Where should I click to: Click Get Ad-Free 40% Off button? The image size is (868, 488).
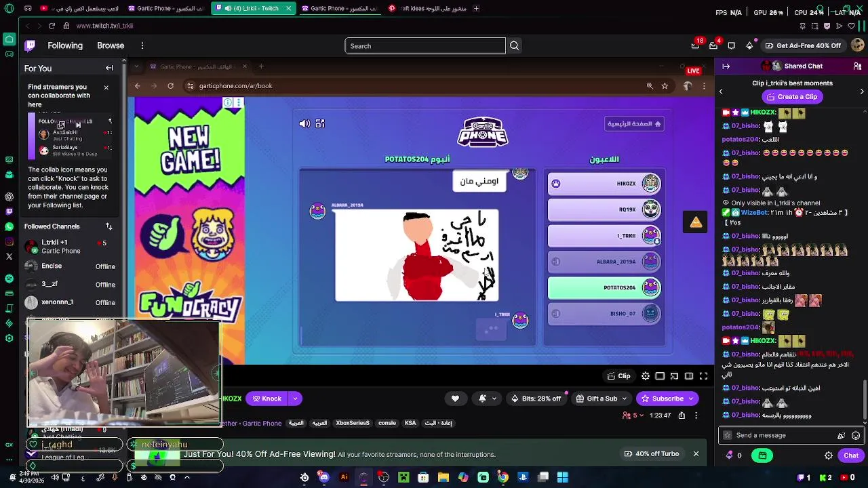click(x=802, y=45)
